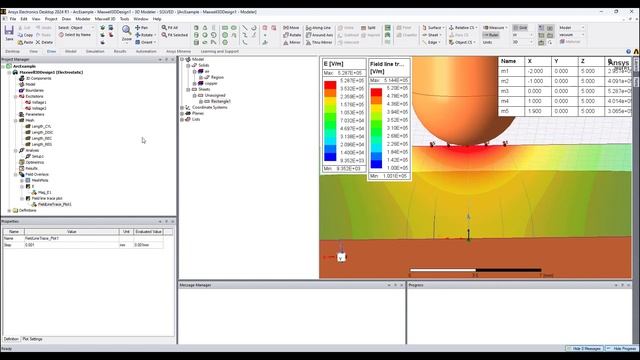Collapse the Mesh tree node
The width and height of the screenshot is (640, 360).
point(16,120)
